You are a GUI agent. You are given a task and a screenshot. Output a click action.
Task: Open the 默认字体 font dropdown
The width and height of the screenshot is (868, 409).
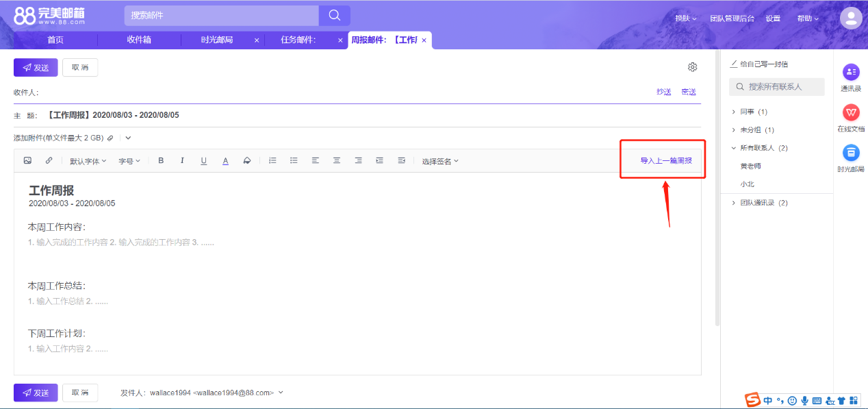coord(88,161)
